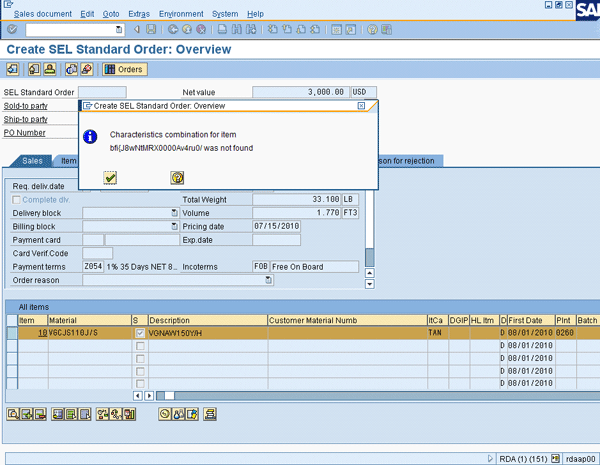Viewport: 600px width, 465px height.
Task: Click the green Enter checkmark in toolbar
Action: pos(12,30)
